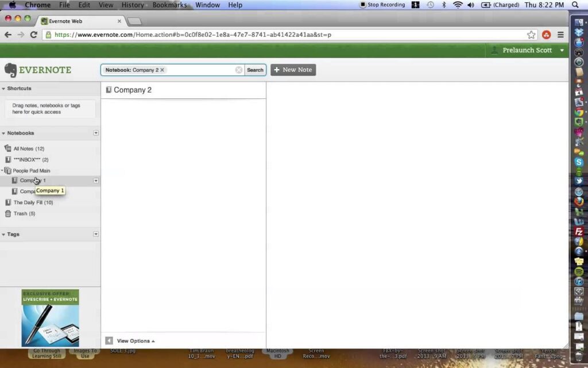
Task: Open the Spotlight search magnifier
Action: pos(575,5)
